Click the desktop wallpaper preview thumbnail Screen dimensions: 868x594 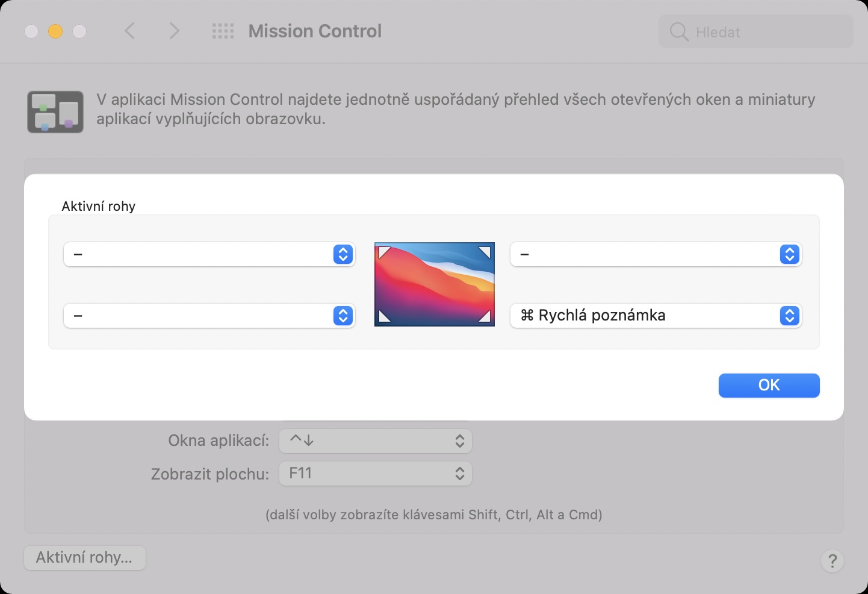point(434,284)
